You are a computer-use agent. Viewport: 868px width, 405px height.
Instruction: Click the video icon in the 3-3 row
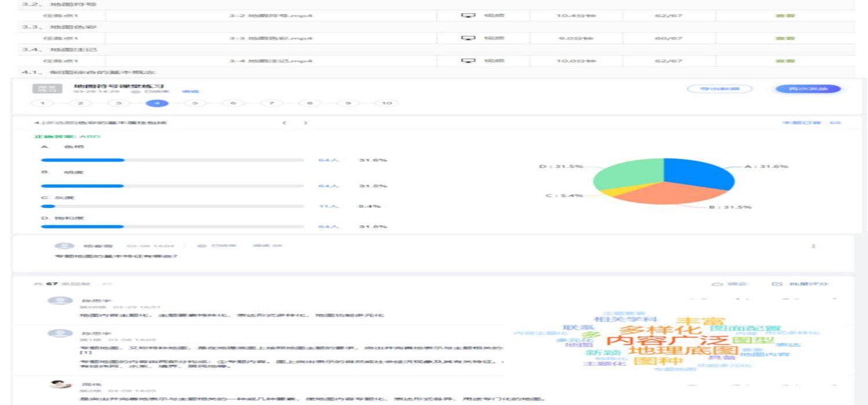pos(468,38)
